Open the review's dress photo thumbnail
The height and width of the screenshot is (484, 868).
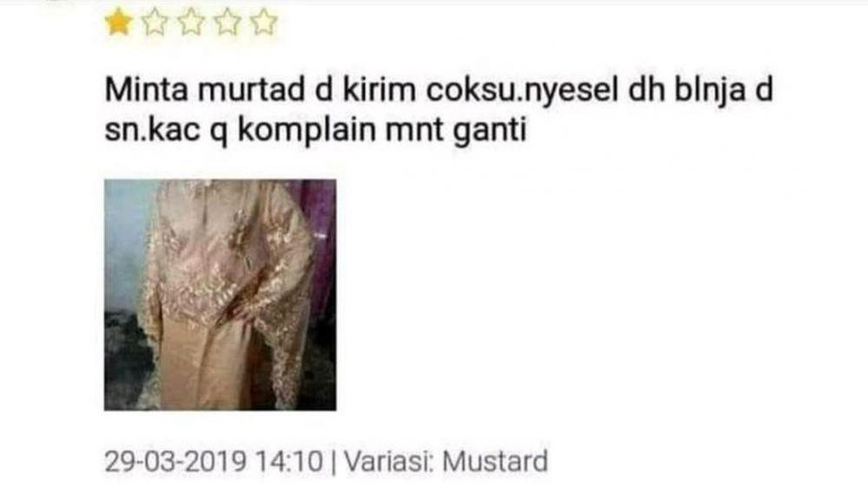click(x=220, y=295)
